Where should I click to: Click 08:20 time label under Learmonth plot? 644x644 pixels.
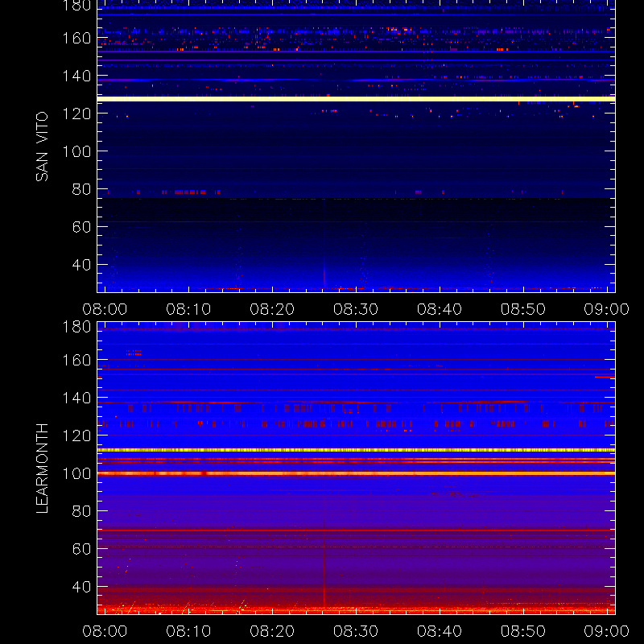(x=272, y=631)
